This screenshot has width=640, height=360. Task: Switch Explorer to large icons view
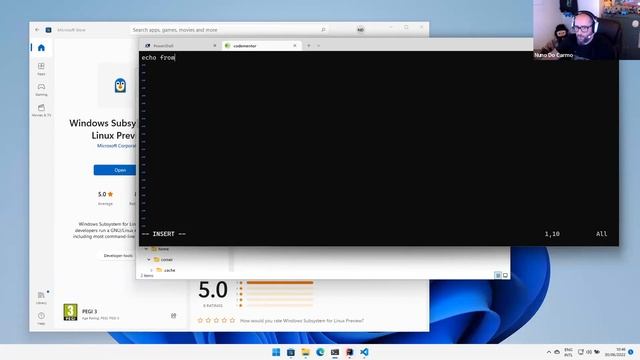[x=505, y=276]
